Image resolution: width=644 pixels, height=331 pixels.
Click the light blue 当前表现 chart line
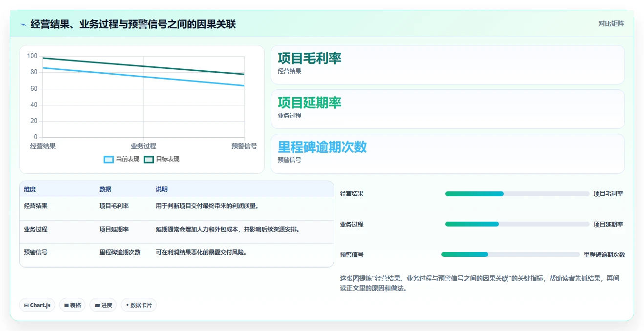click(144, 77)
